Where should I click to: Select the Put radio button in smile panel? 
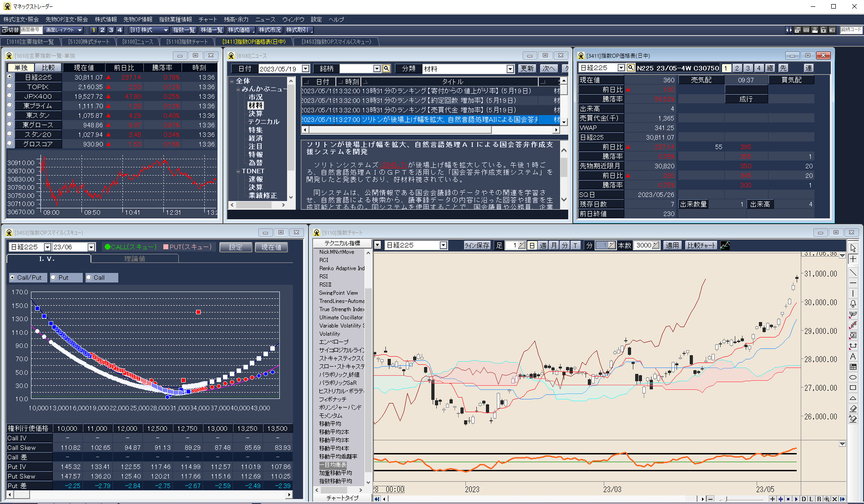click(x=54, y=277)
